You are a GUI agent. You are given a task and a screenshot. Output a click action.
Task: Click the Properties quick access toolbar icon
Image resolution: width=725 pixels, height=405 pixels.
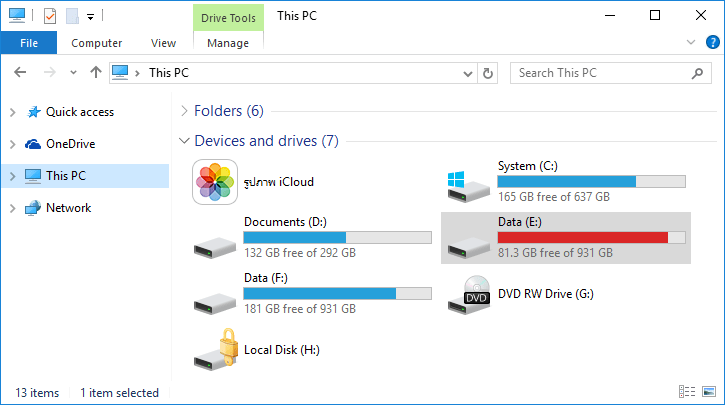click(x=50, y=16)
